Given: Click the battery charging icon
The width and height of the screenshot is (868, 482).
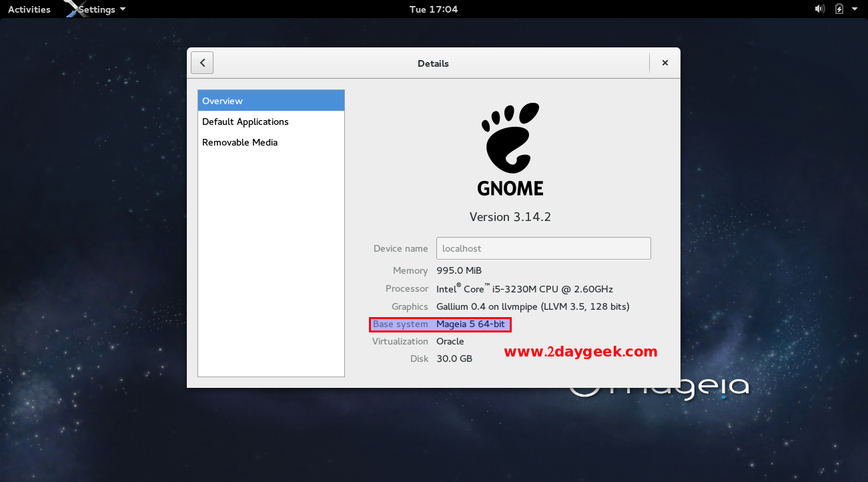Looking at the screenshot, I should click(x=839, y=9).
